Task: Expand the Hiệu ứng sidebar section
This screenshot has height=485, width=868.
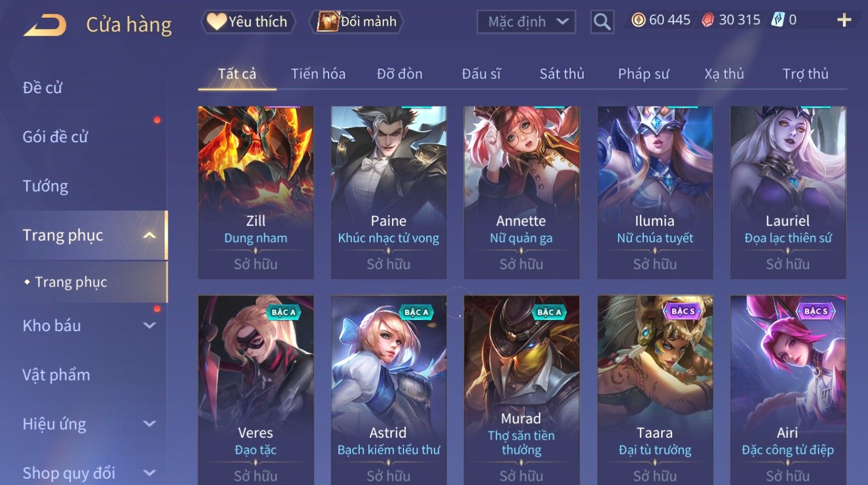Action: (x=149, y=424)
